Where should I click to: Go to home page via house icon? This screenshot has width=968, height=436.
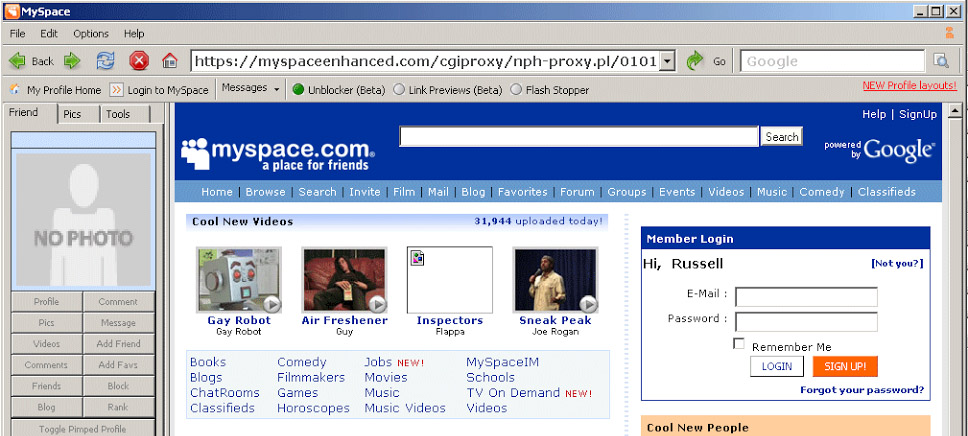point(170,61)
